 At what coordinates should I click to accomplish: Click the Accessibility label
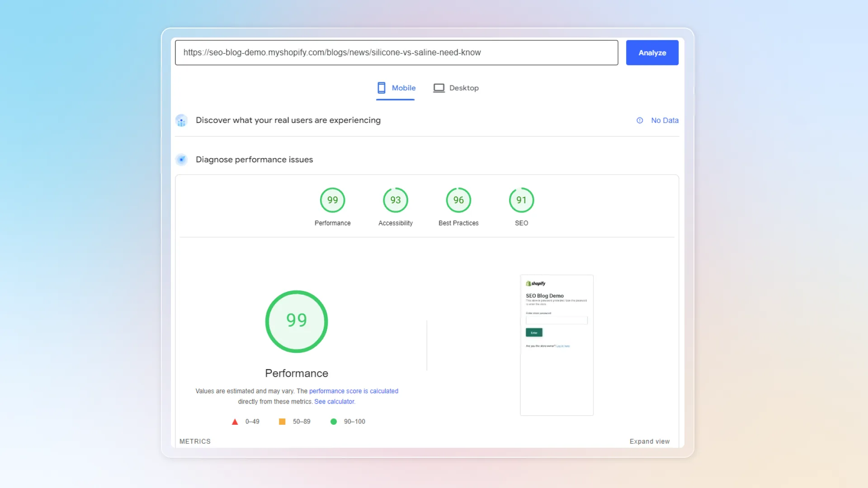pos(396,223)
